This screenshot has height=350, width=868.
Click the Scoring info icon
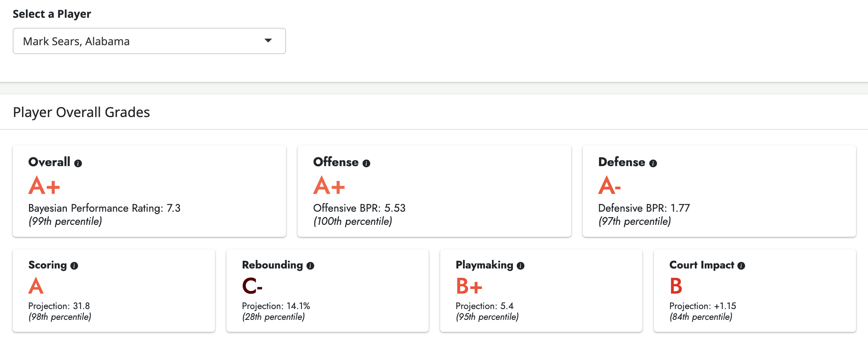coord(75,266)
